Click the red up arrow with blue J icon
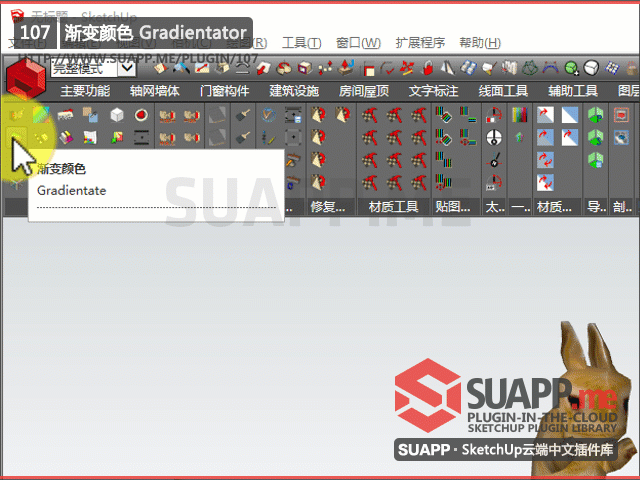 click(346, 68)
